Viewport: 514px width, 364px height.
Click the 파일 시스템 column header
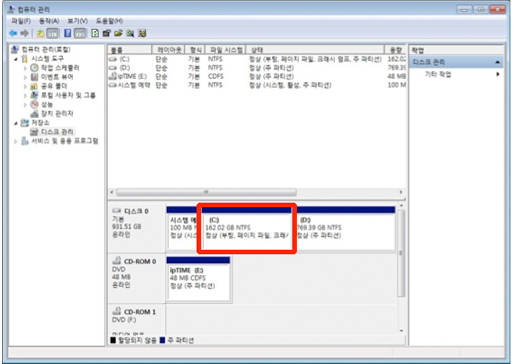[x=226, y=50]
